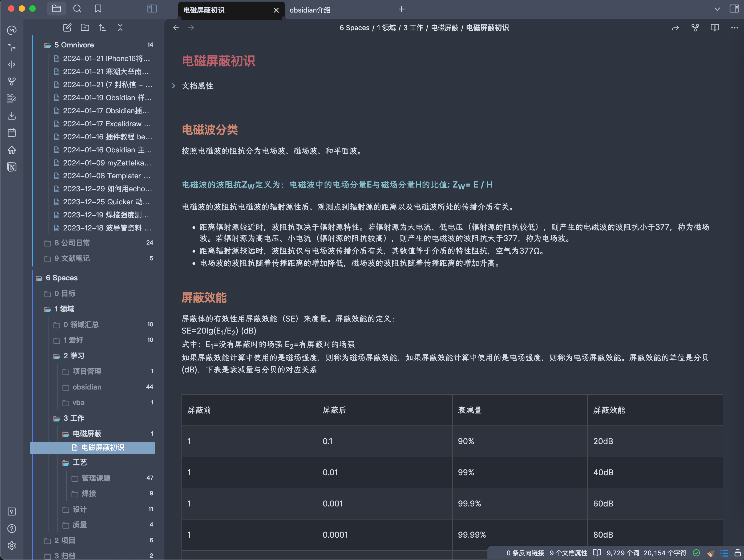Image resolution: width=744 pixels, height=560 pixels.
Task: Navigate forward arrow
Action: point(191,28)
